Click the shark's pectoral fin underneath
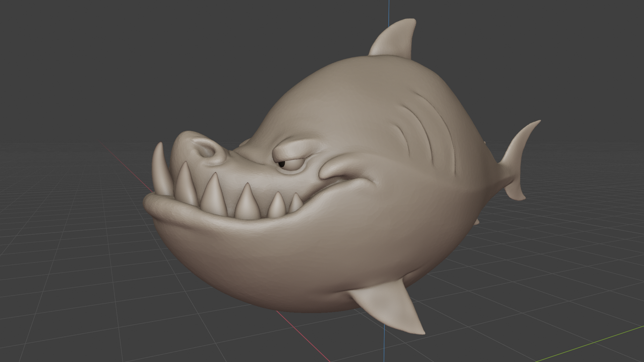This screenshot has width=644, height=362. [x=392, y=307]
